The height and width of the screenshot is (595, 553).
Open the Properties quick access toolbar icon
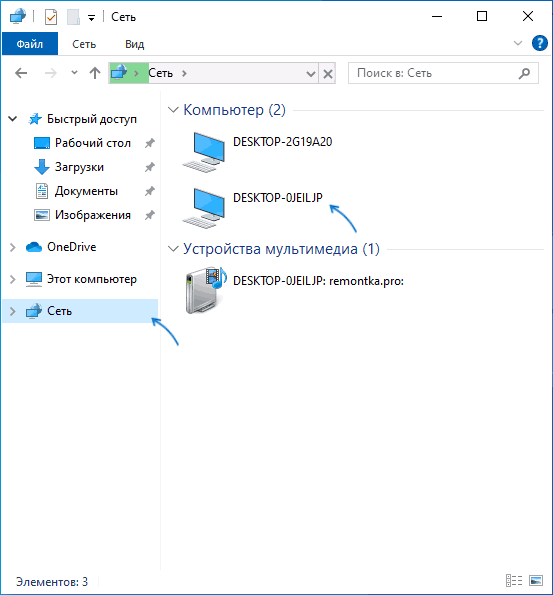[x=51, y=17]
